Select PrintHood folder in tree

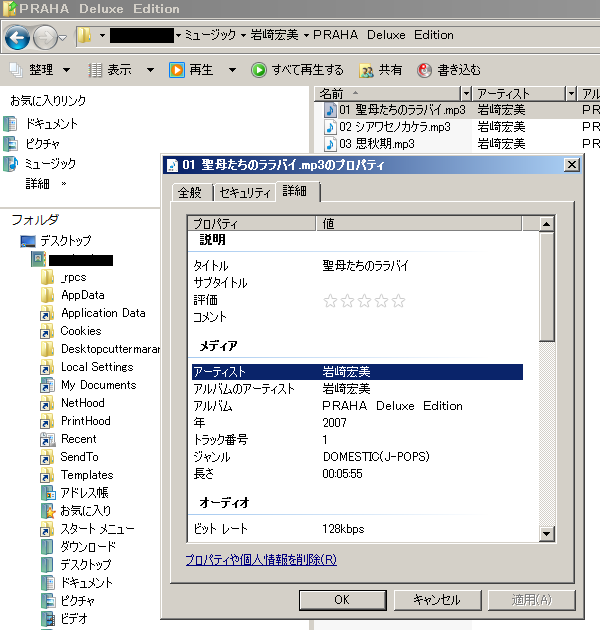(x=86, y=421)
